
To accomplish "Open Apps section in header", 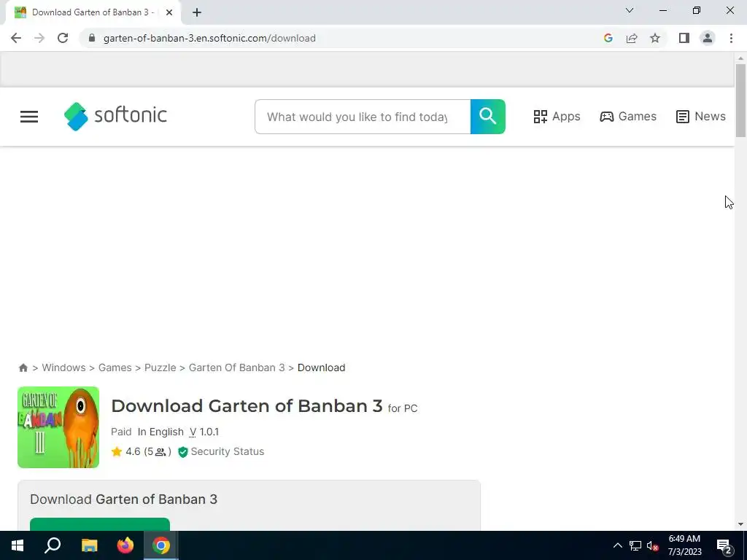I will point(557,116).
